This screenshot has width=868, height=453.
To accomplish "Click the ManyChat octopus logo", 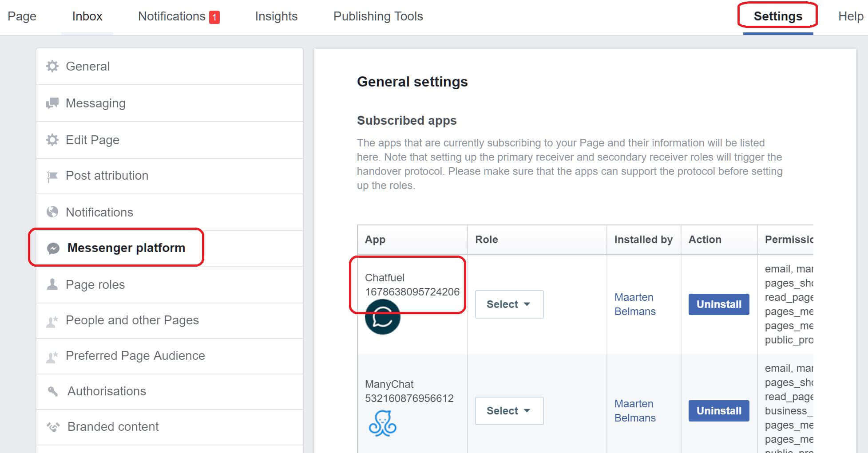I will [383, 424].
